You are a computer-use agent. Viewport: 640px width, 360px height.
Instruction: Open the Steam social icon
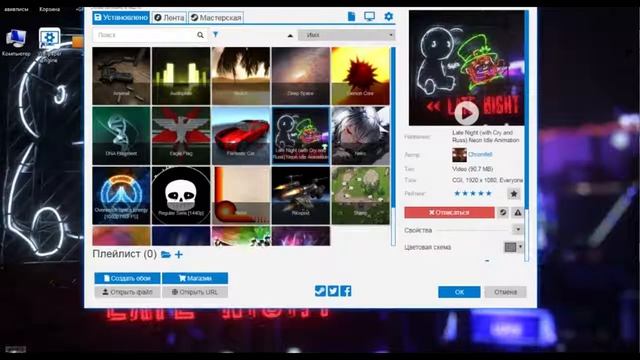tap(320, 291)
